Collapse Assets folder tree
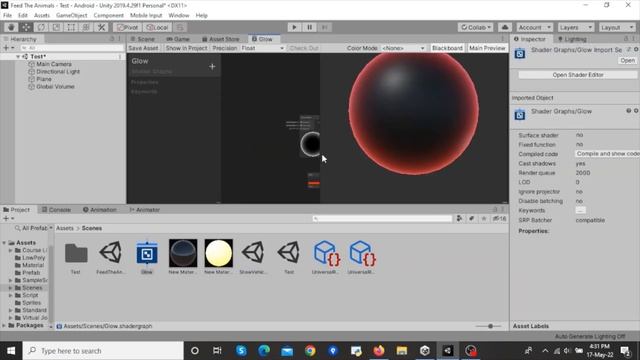The height and width of the screenshot is (360, 640). tap(4, 242)
